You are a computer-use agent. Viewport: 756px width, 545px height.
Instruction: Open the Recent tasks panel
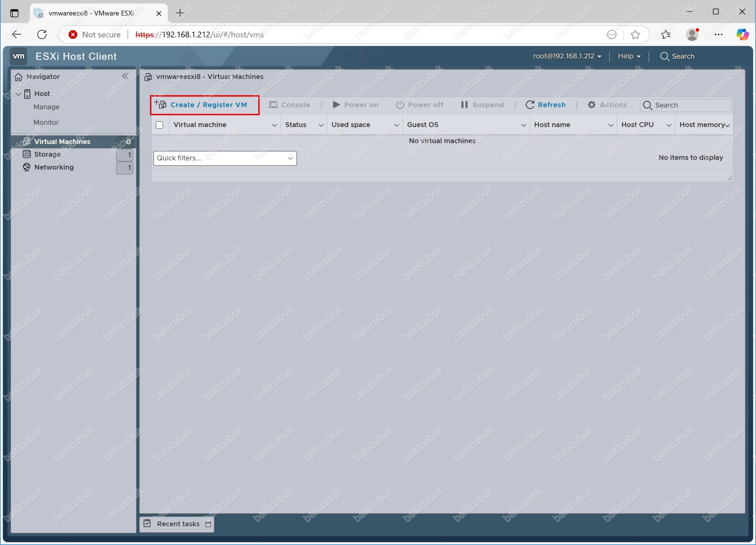178,524
